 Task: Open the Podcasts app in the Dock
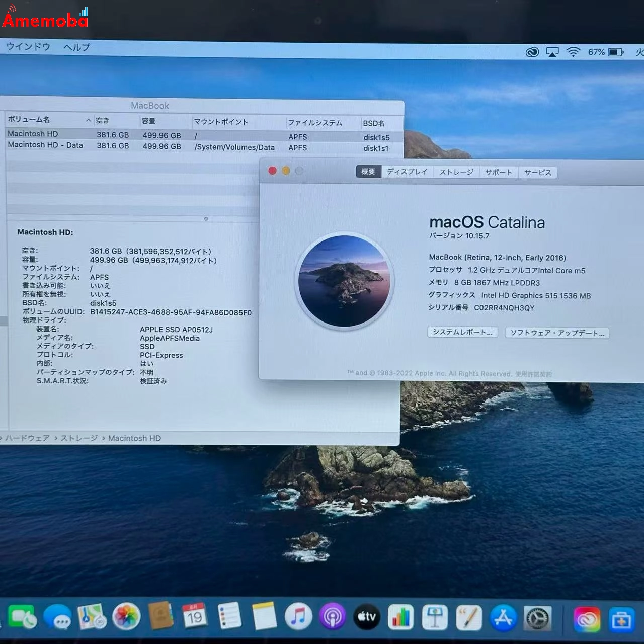[x=331, y=616]
